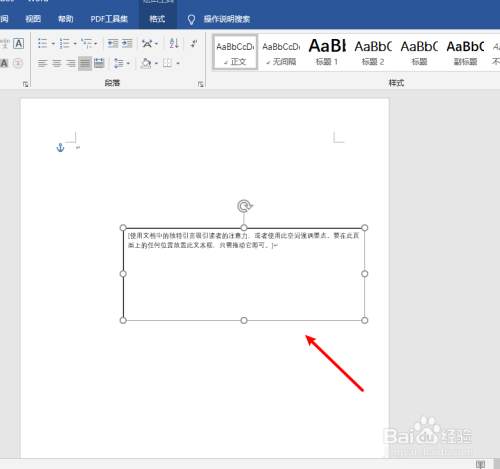Open the font settings dialog launcher
Image resolution: width=500 pixels, height=469 pixels.
tap(25, 84)
